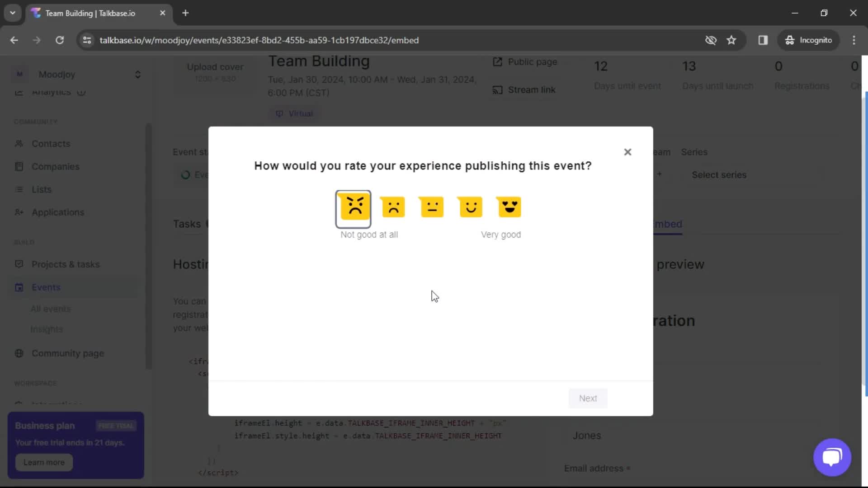868x488 pixels.
Task: Expand the Series dropdown selector
Action: [x=719, y=174]
